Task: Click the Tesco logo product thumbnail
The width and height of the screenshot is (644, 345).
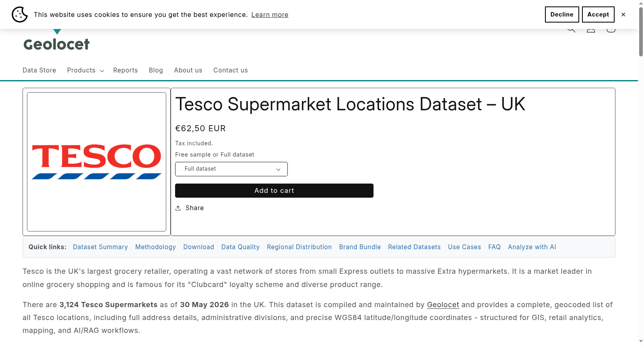Action: coord(97,162)
